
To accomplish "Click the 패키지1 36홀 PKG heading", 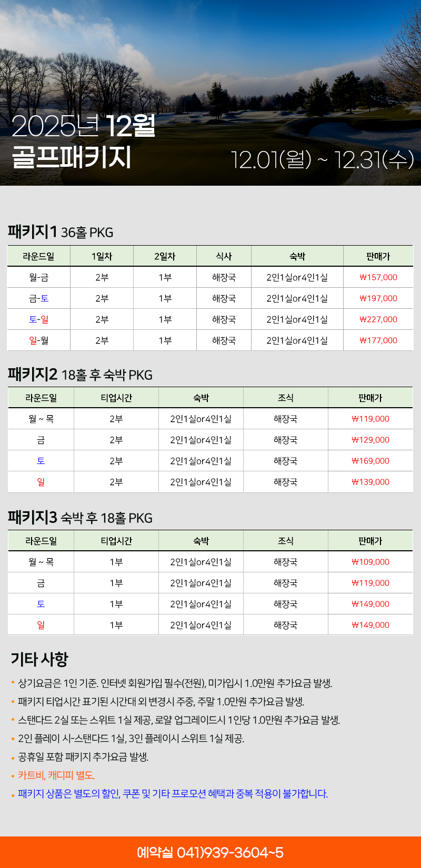I will 61,231.
